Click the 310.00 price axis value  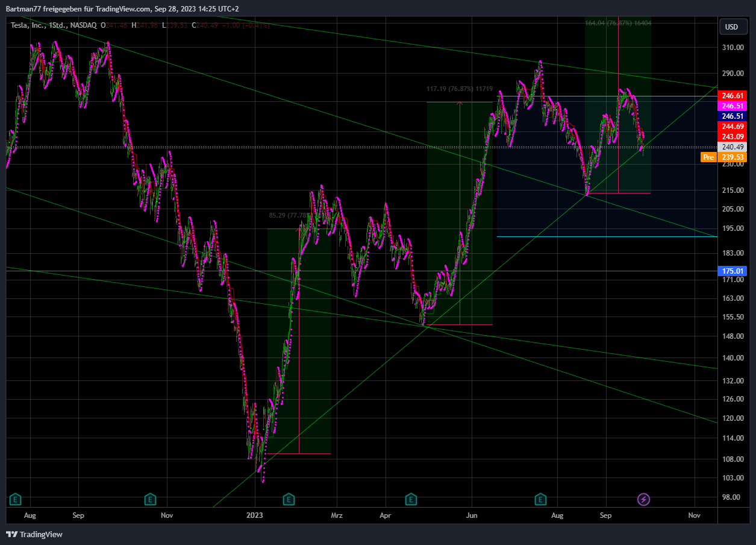(x=733, y=48)
